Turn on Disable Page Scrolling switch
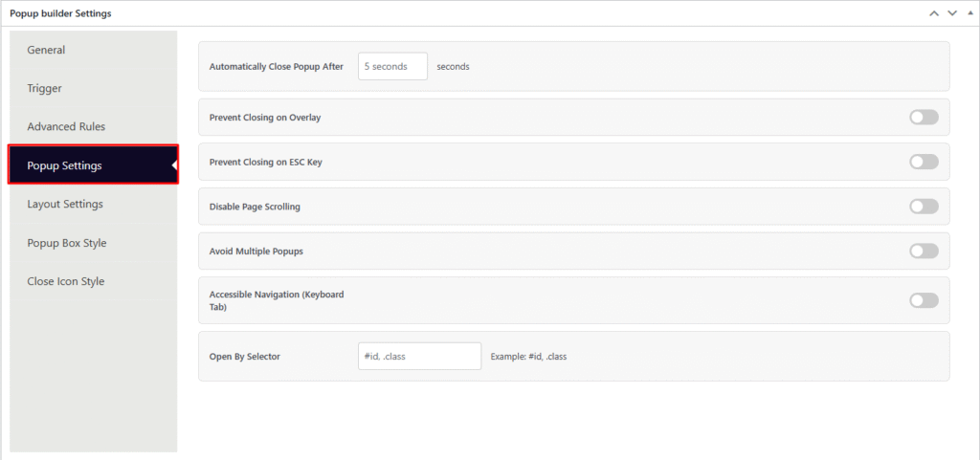Image resolution: width=980 pixels, height=460 pixels. 924,206
